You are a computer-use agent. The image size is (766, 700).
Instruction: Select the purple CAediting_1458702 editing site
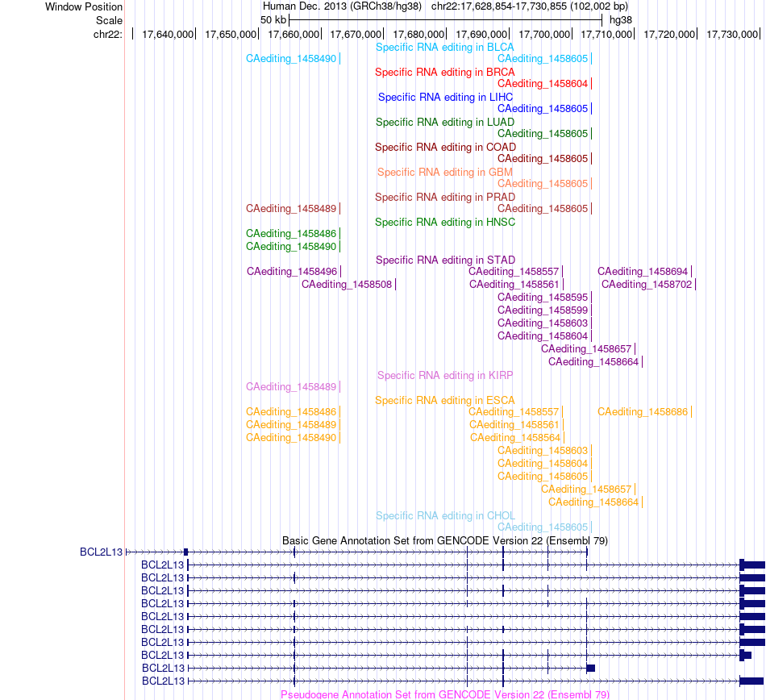click(x=647, y=285)
